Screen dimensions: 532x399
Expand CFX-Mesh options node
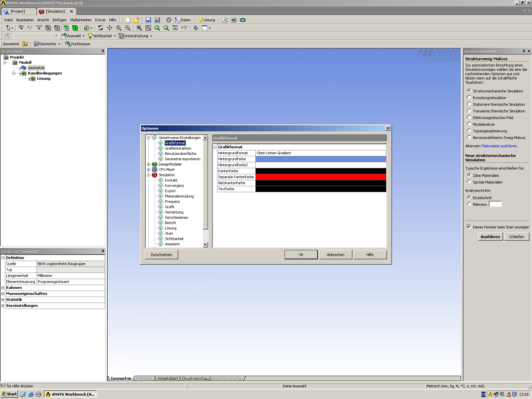pyautogui.click(x=148, y=170)
